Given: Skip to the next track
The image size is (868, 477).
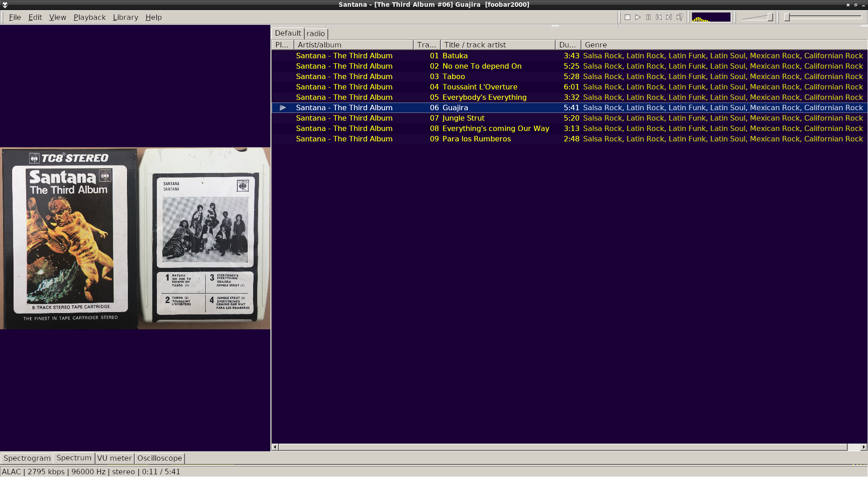Looking at the screenshot, I should [669, 17].
